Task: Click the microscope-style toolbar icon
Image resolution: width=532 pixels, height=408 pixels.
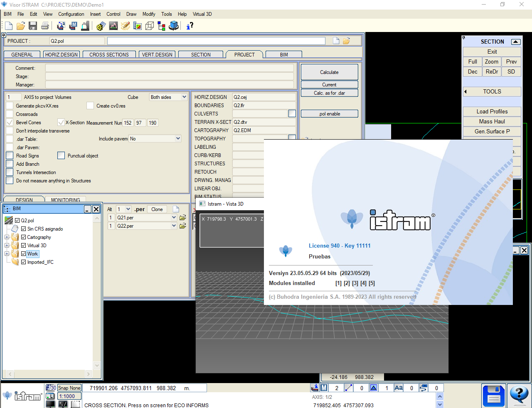Action: (x=85, y=26)
